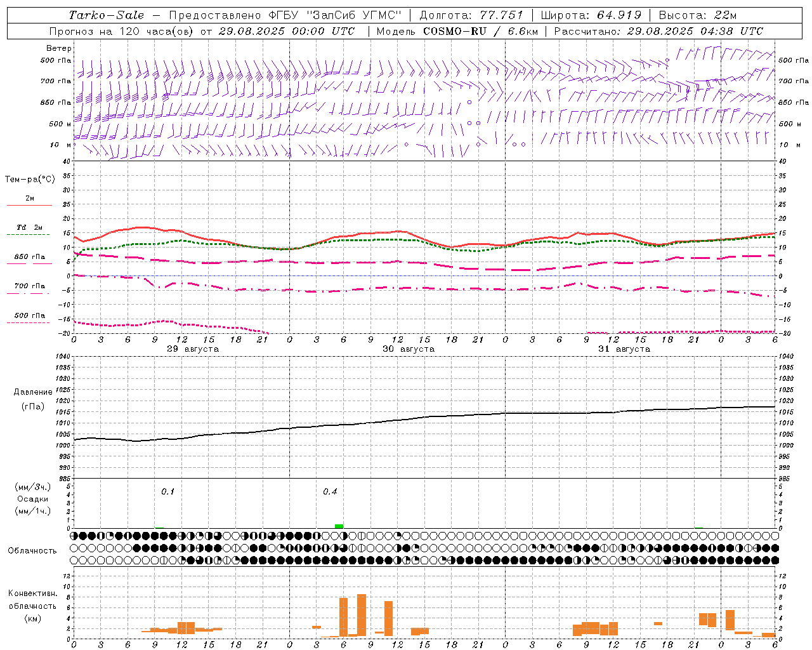Click the Tarko-Sale station title
Screen dimensions: 812x650
pyautogui.click(x=106, y=15)
